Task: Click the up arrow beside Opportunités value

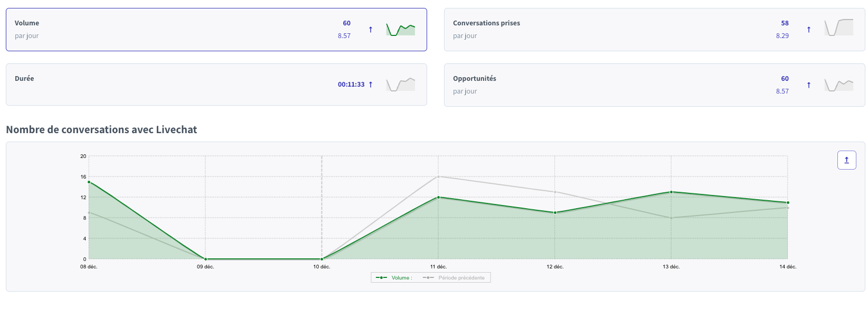Action: click(808, 85)
